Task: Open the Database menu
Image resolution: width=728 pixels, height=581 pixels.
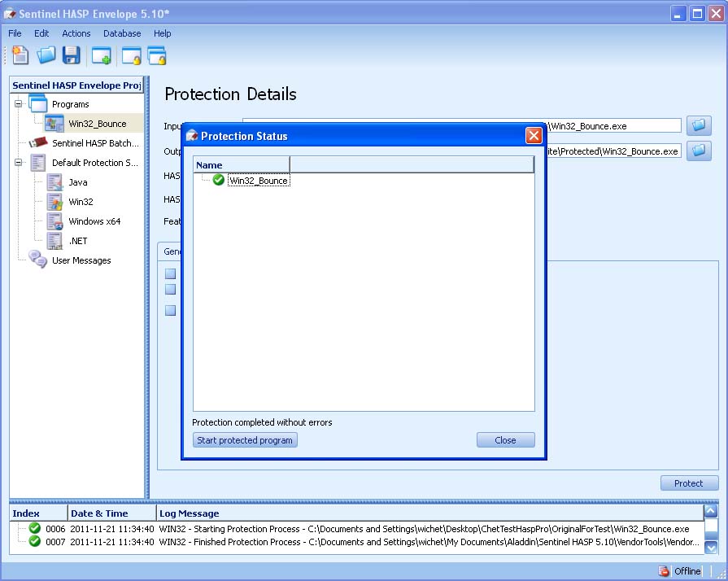Action: pos(121,33)
